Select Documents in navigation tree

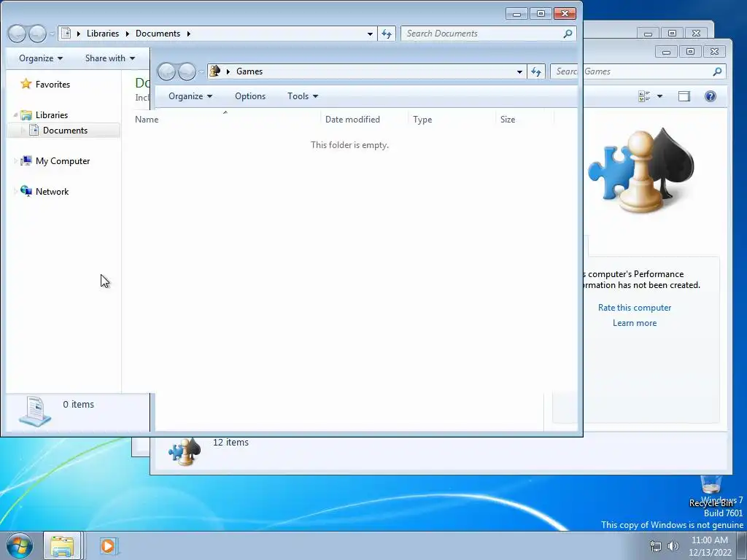65,130
